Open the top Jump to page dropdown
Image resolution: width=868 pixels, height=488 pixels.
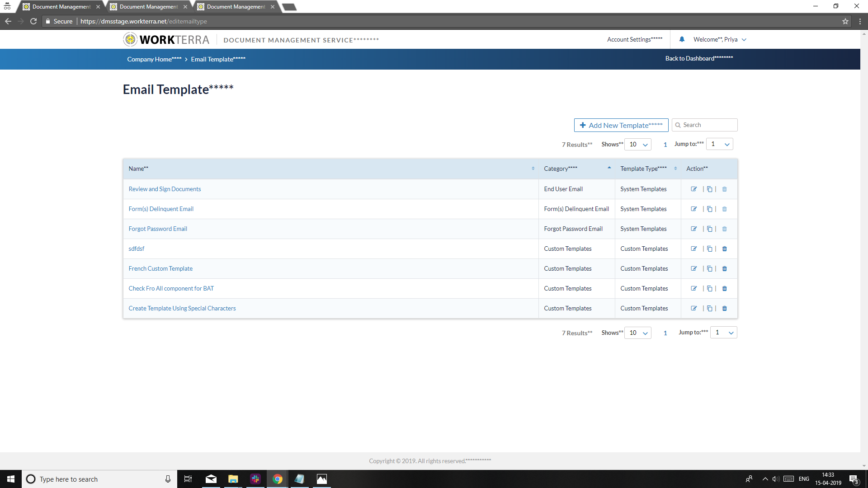coord(719,144)
